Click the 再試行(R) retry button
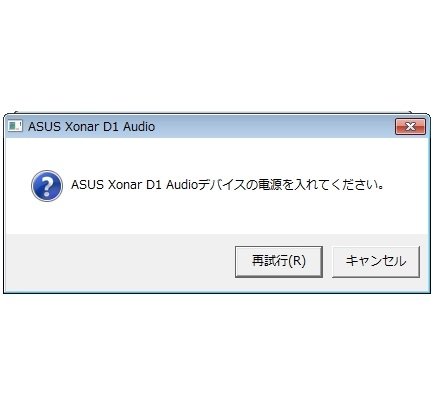 pos(279,262)
